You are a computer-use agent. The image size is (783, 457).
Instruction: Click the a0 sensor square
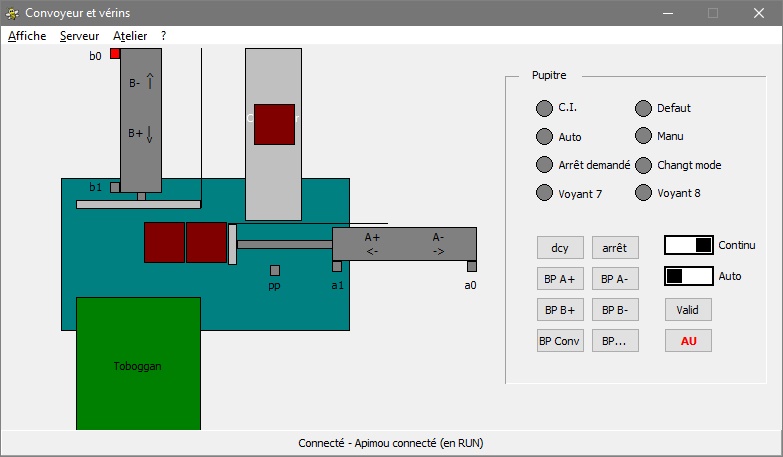pyautogui.click(x=472, y=266)
